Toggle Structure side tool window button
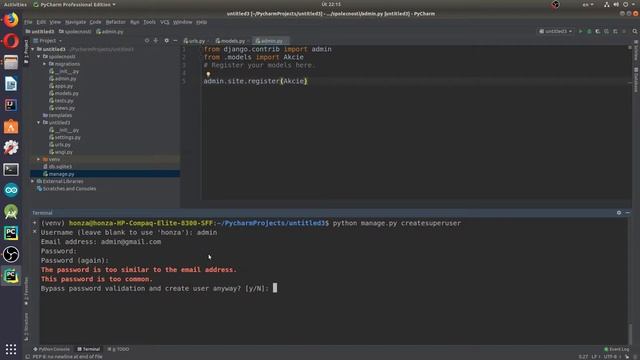Screen dimensions: 640x360 click(26, 327)
